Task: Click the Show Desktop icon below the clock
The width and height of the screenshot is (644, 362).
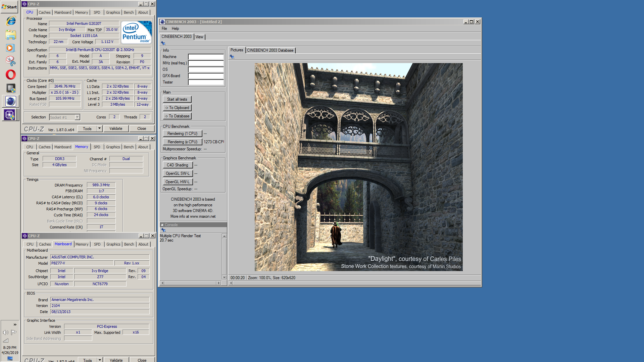Action: 10,359
